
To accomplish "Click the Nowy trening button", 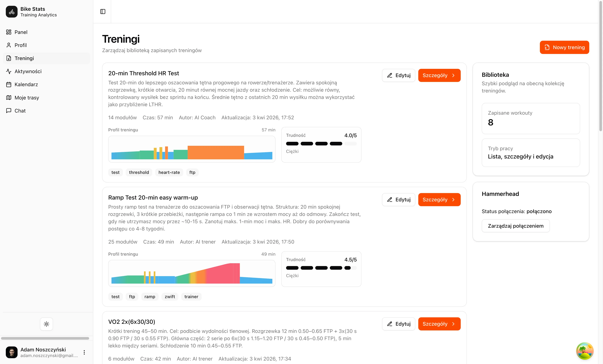I will (x=564, y=47).
